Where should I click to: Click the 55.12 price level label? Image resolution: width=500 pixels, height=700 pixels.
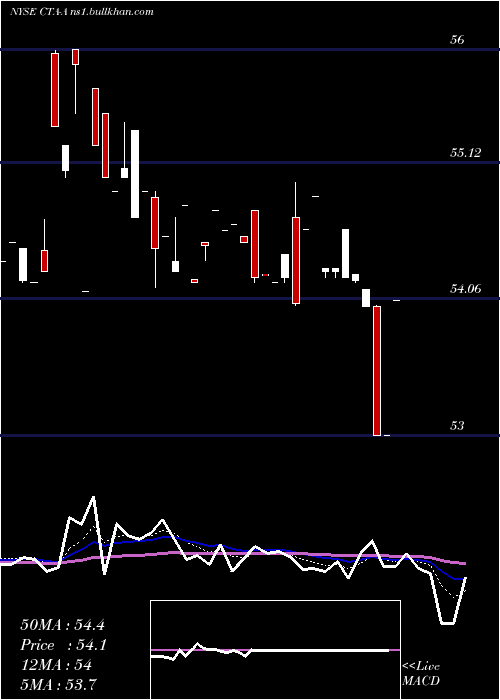466,153
